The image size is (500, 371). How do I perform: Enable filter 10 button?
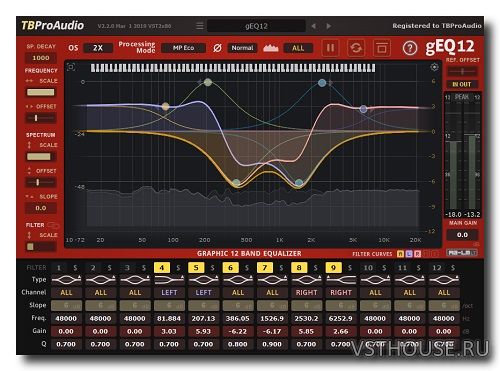pyautogui.click(x=368, y=267)
